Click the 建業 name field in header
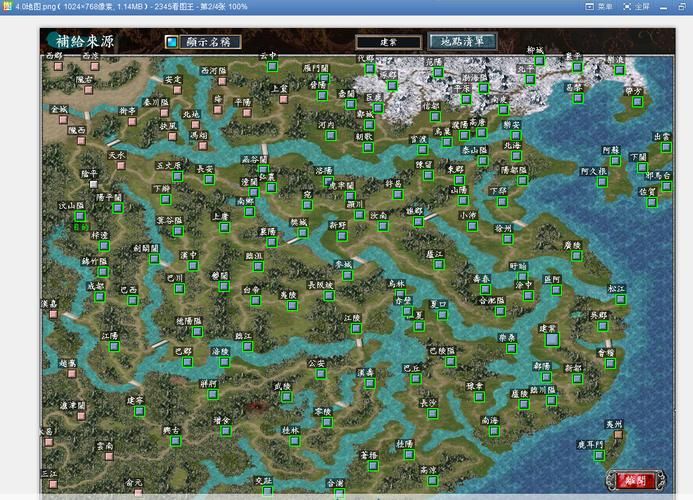Image resolution: width=693 pixels, height=500 pixels. tap(388, 42)
